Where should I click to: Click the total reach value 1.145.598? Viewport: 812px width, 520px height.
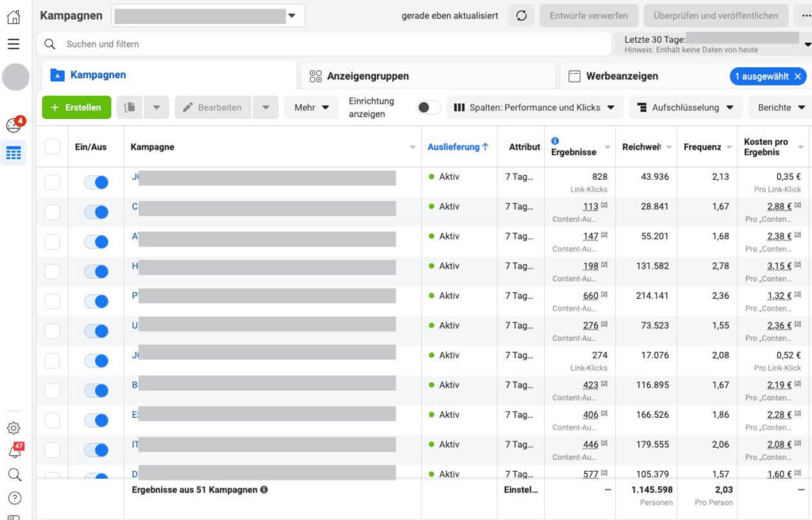(x=652, y=489)
